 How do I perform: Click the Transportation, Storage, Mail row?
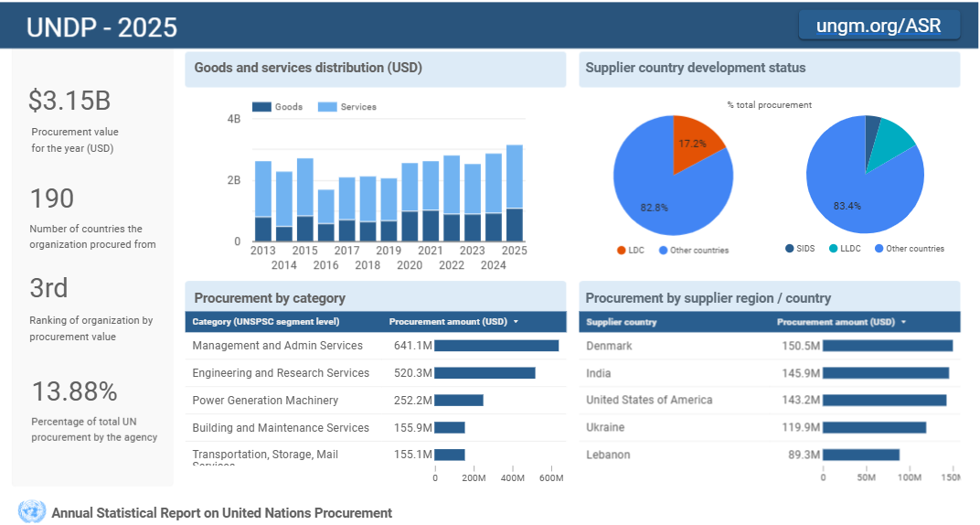(x=376, y=455)
